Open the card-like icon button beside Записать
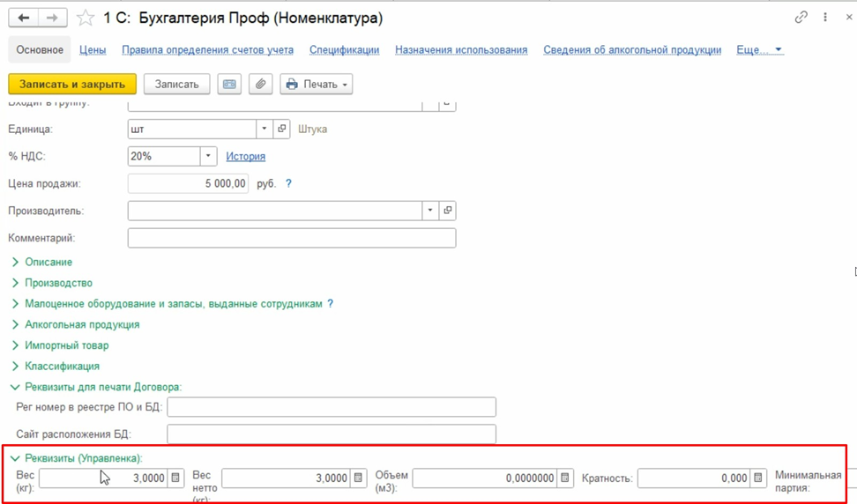857x504 pixels. coord(229,84)
